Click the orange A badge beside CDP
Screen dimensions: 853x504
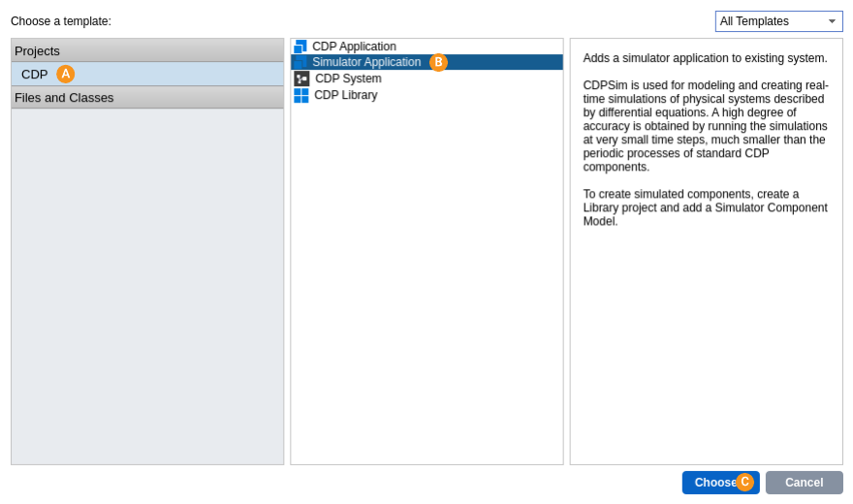[66, 74]
